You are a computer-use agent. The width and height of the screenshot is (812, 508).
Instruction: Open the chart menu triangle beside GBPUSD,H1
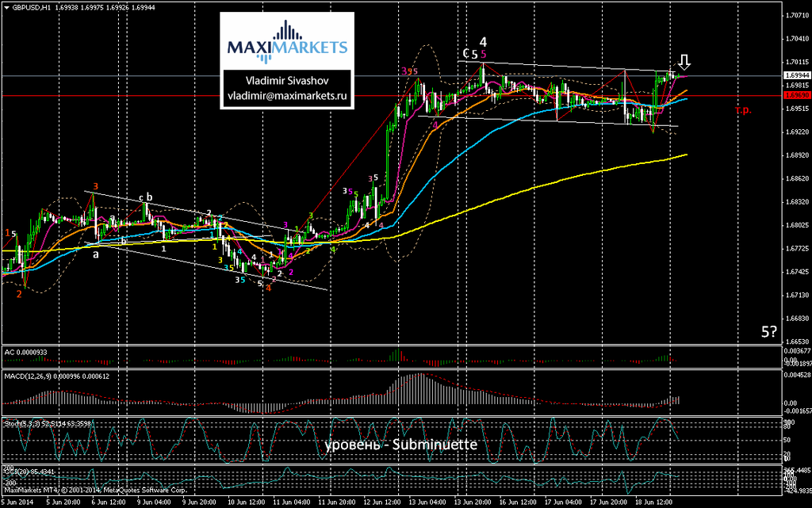[x=6, y=8]
